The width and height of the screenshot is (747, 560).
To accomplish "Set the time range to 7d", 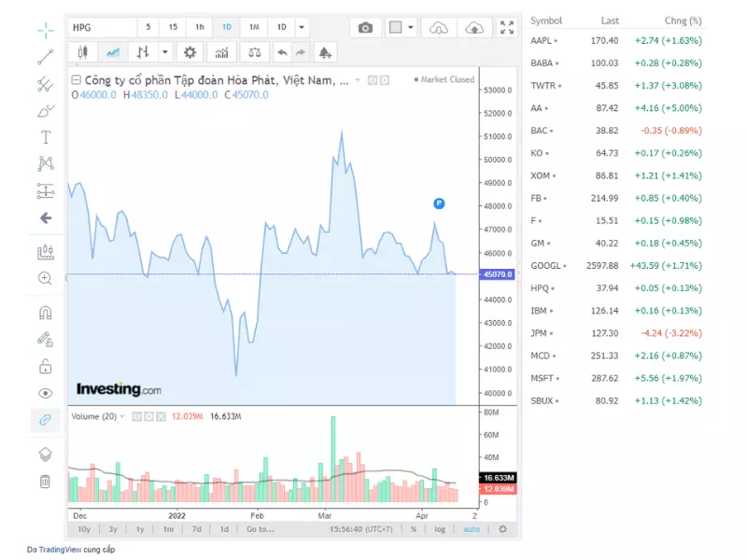I will [x=197, y=529].
